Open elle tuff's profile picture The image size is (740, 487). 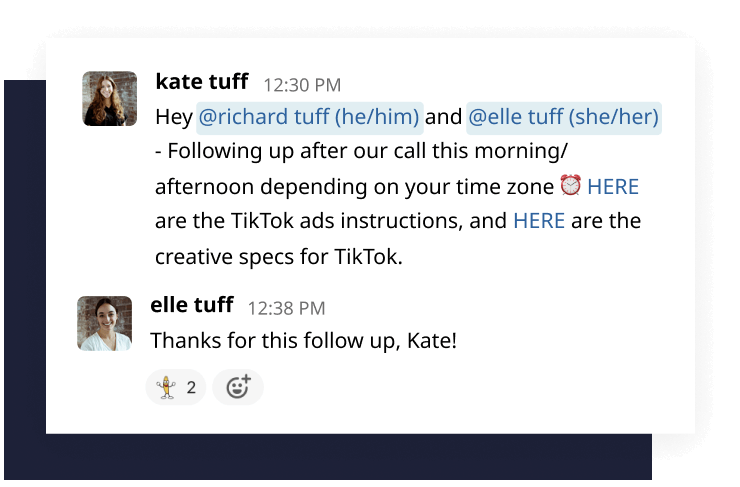pos(105,323)
